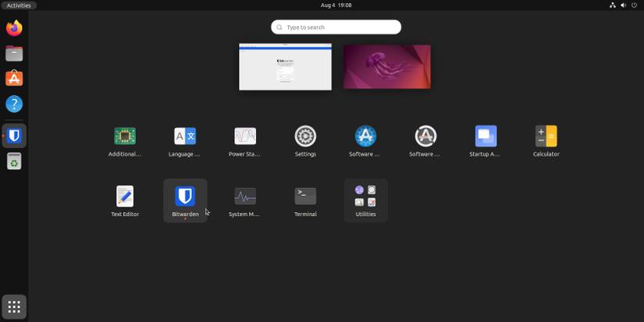The width and height of the screenshot is (644, 322).
Task: Open the Utilities app folder
Action: (x=365, y=200)
